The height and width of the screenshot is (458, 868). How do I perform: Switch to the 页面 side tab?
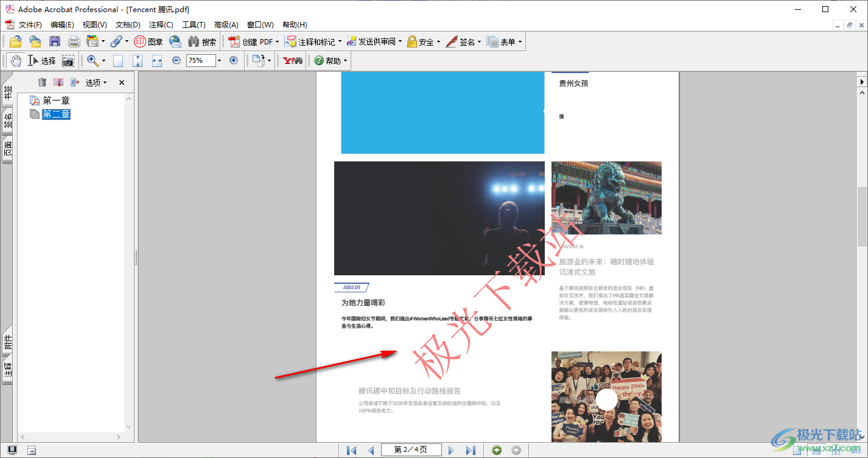pos(7,150)
